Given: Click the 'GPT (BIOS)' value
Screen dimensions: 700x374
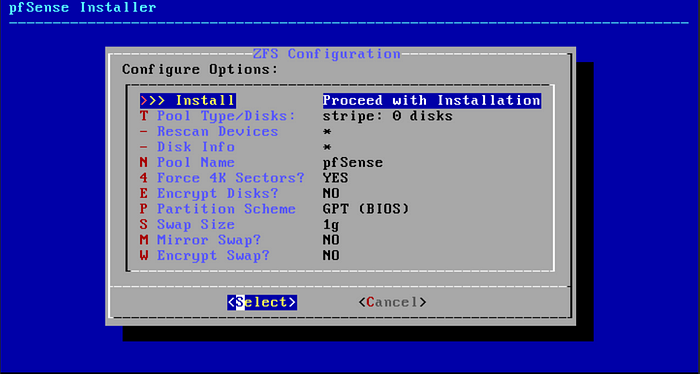Looking at the screenshot, I should tap(366, 209).
